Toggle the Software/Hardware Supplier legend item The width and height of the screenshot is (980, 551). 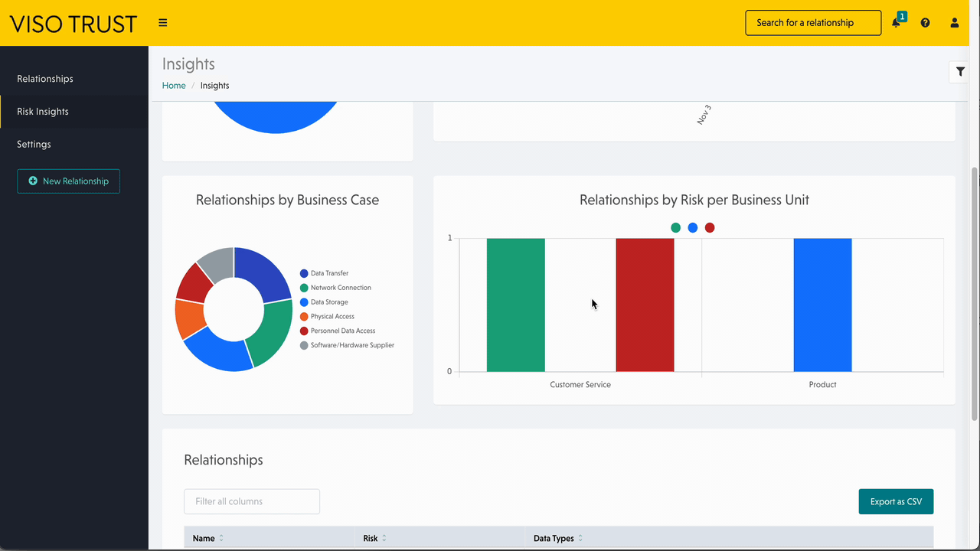tap(348, 346)
